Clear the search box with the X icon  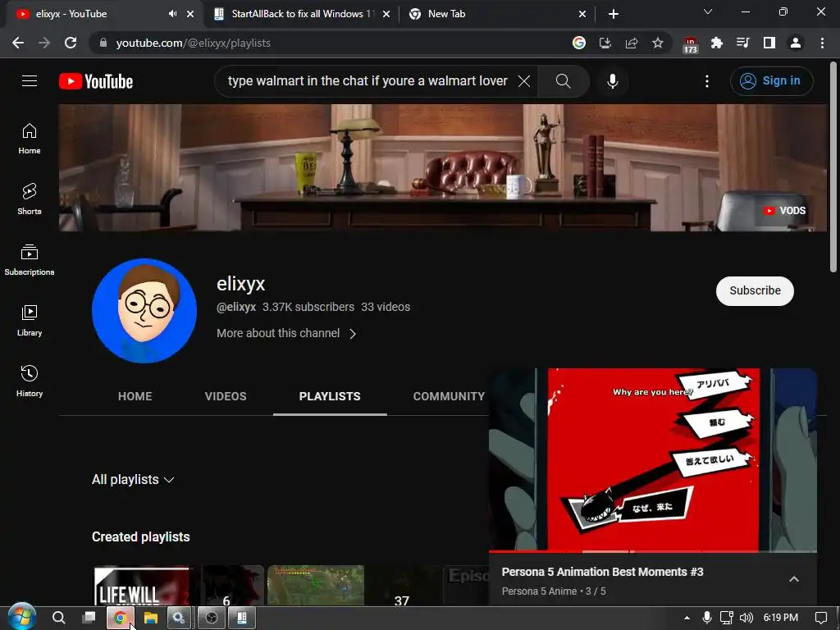tap(524, 81)
